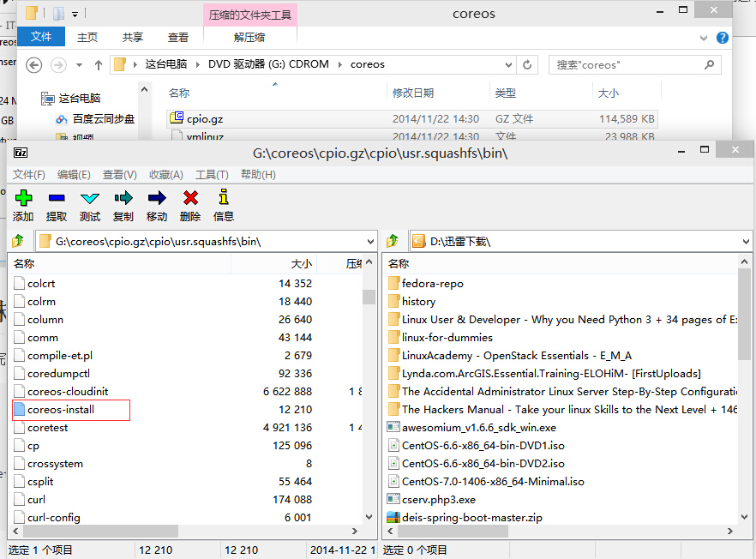Open the 帮助(H) menu in 7-Zip

pos(258,175)
